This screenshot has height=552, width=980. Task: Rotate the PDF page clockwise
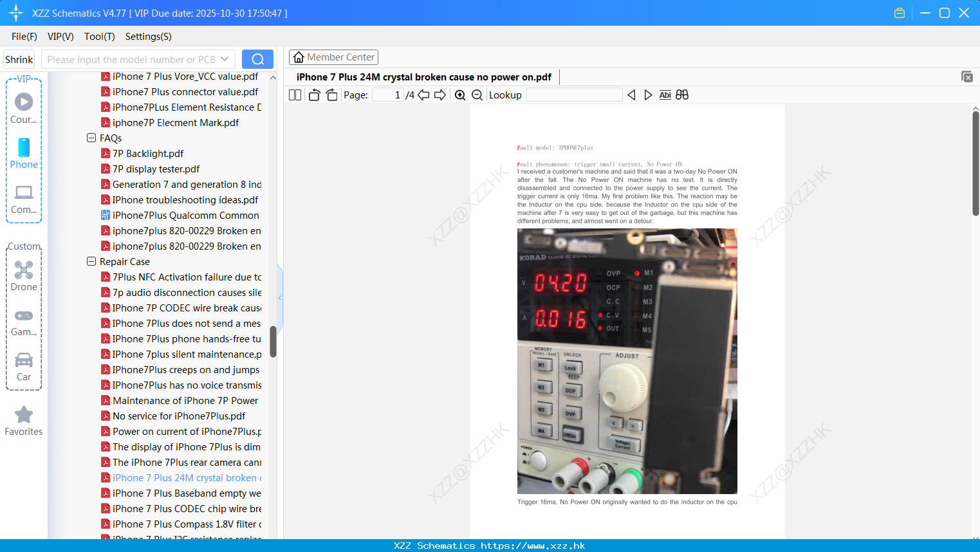tap(331, 95)
